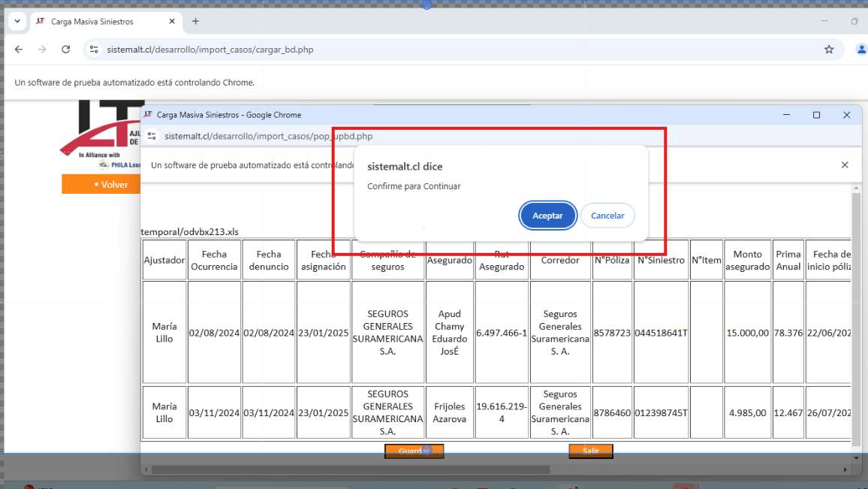Click site info icon in popup address bar
Viewport: 868px width, 489px height.
coord(152,137)
